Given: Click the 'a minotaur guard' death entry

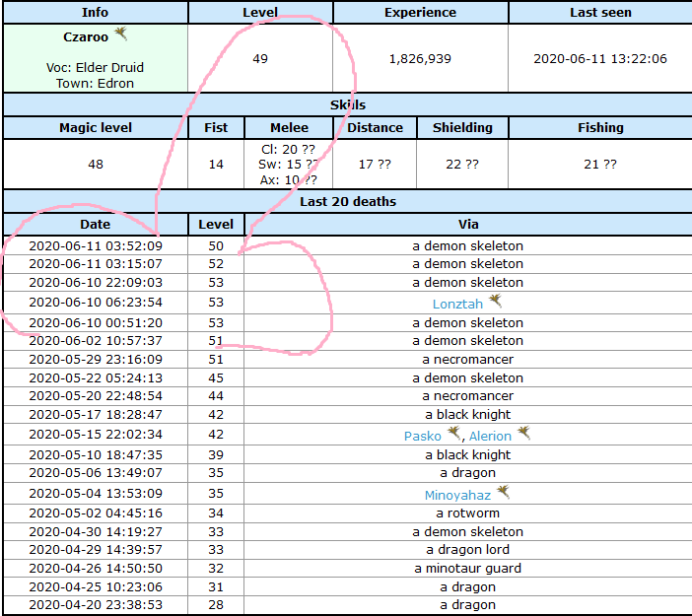Looking at the screenshot, I should 468,568.
